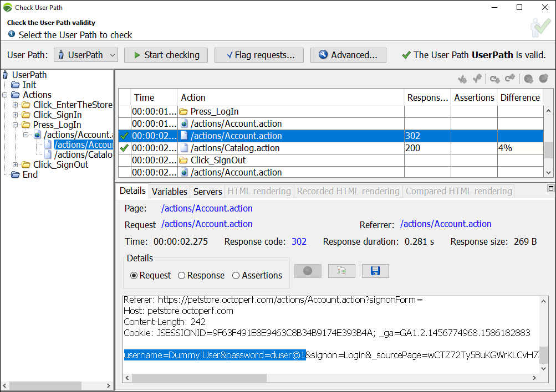Click the blue floppy disk save icon
556x392 pixels.
(x=375, y=271)
